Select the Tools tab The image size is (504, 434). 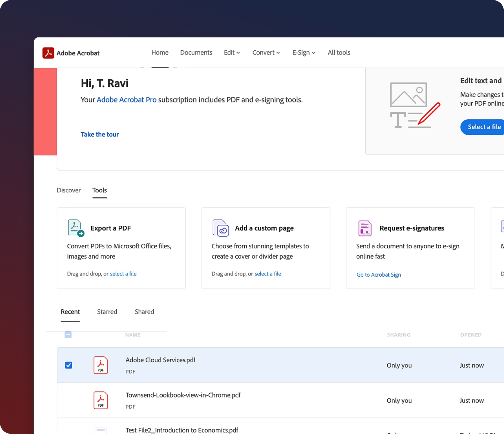(100, 190)
